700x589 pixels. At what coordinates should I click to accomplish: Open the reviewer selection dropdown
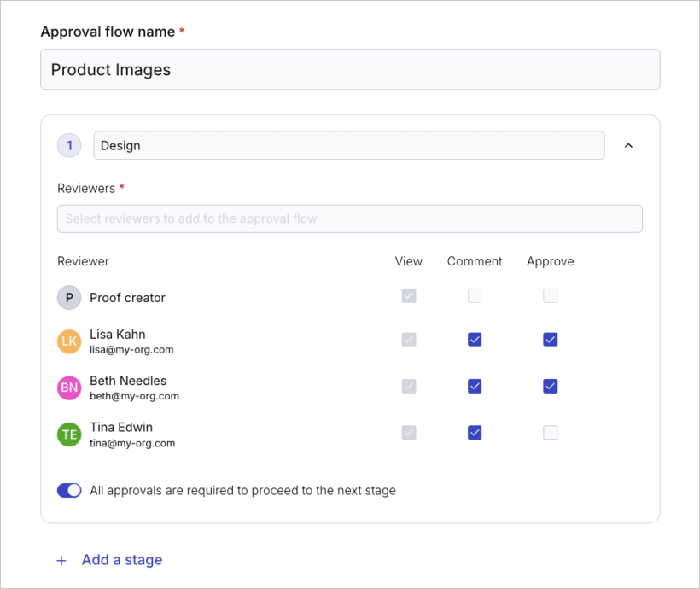pos(349,219)
